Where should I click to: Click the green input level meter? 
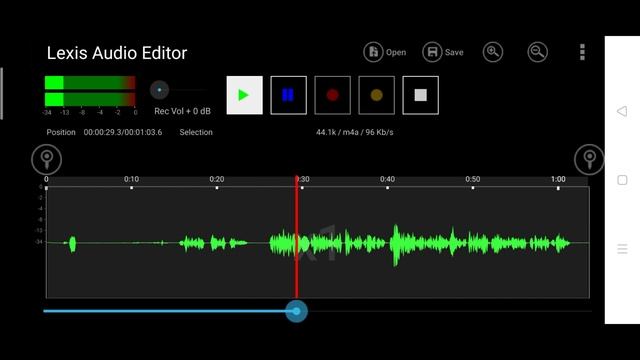point(90,91)
